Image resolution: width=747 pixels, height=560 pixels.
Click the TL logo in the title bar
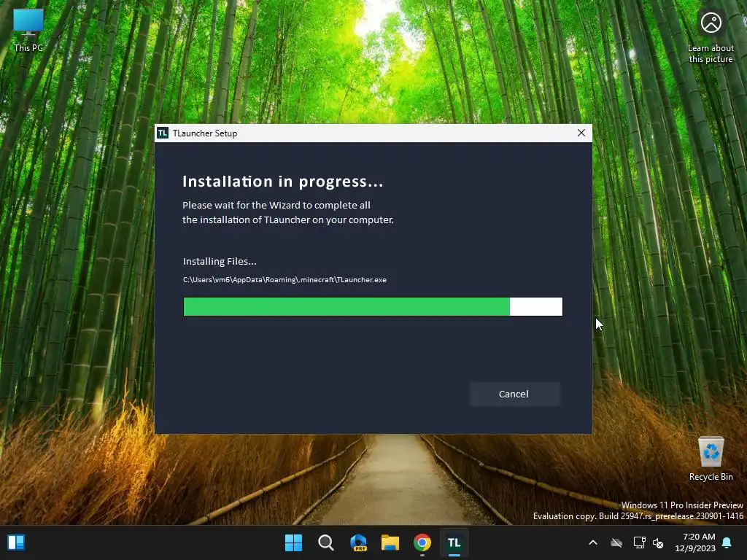163,133
